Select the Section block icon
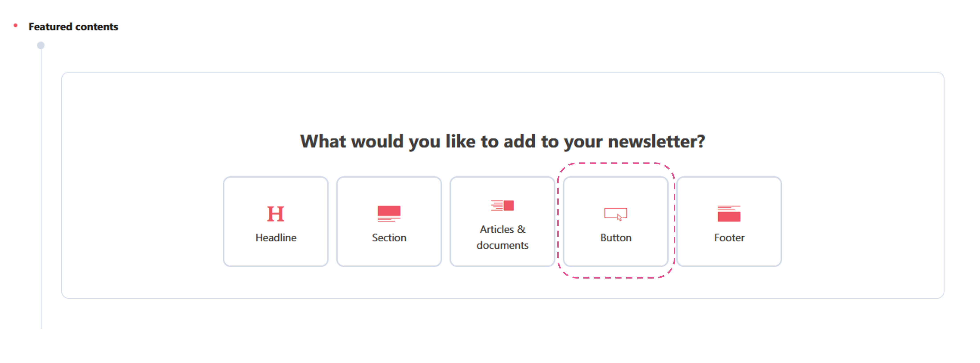 tap(389, 213)
